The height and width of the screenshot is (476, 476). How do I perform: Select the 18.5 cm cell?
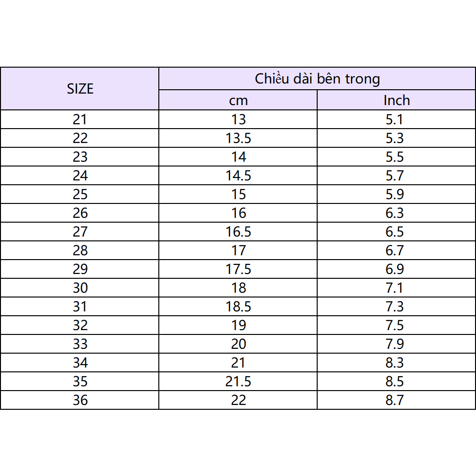pos(238,307)
